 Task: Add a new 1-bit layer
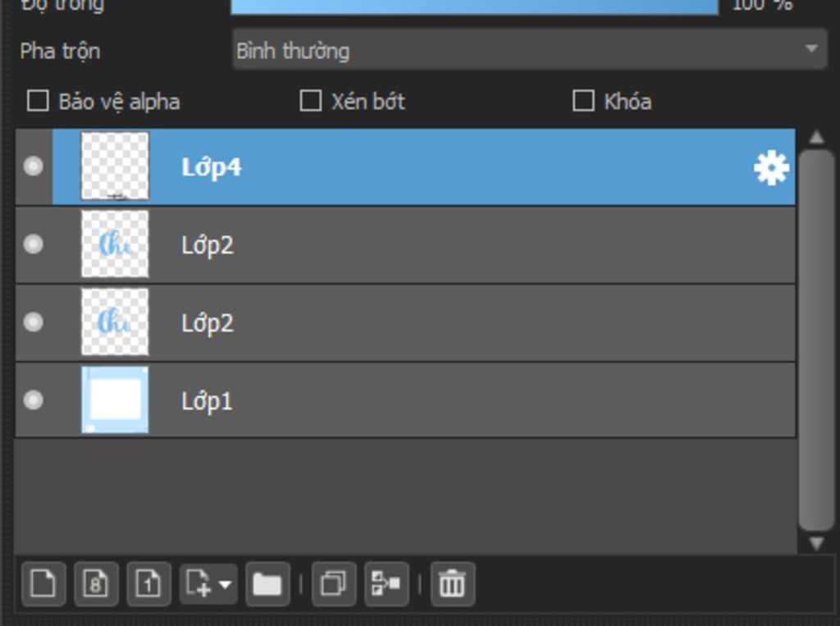click(x=148, y=584)
